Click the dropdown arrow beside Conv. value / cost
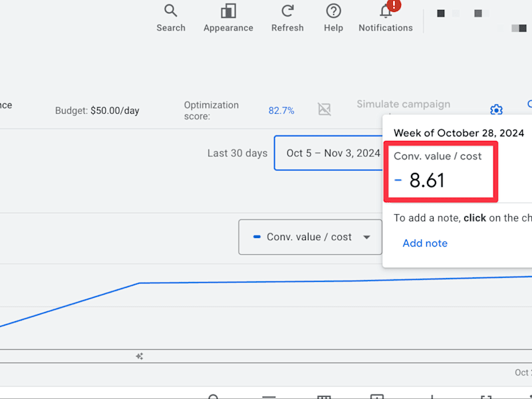Viewport: 532px width, 399px height. [366, 237]
